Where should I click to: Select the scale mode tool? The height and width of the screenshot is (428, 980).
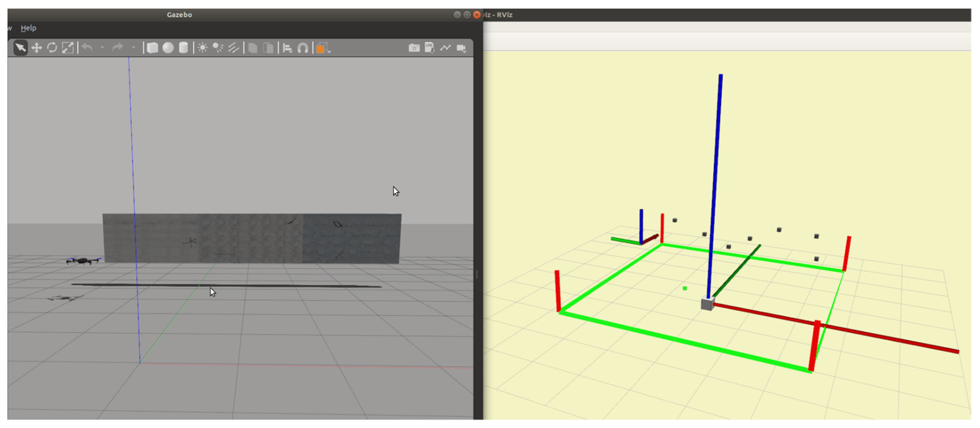[68, 48]
